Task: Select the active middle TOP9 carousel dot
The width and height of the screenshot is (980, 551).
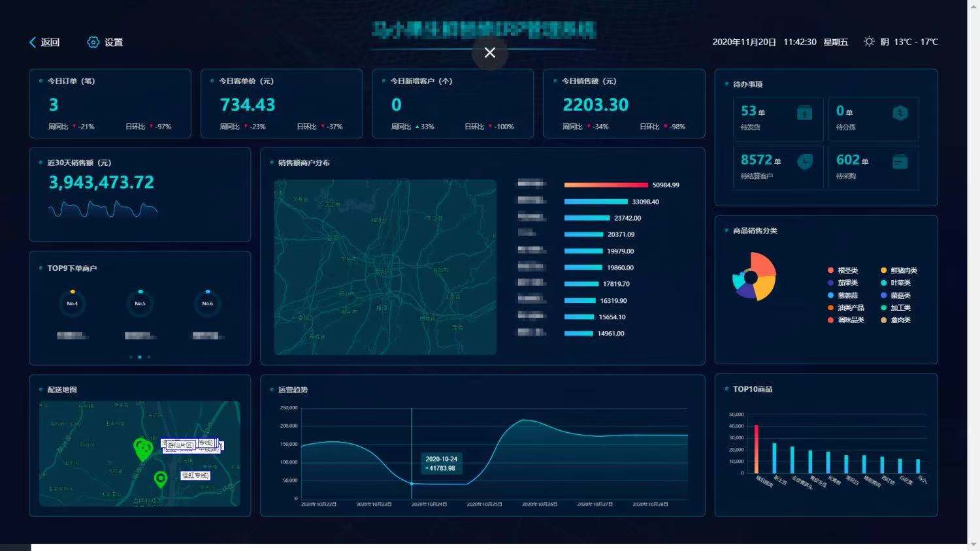Action: 140,357
